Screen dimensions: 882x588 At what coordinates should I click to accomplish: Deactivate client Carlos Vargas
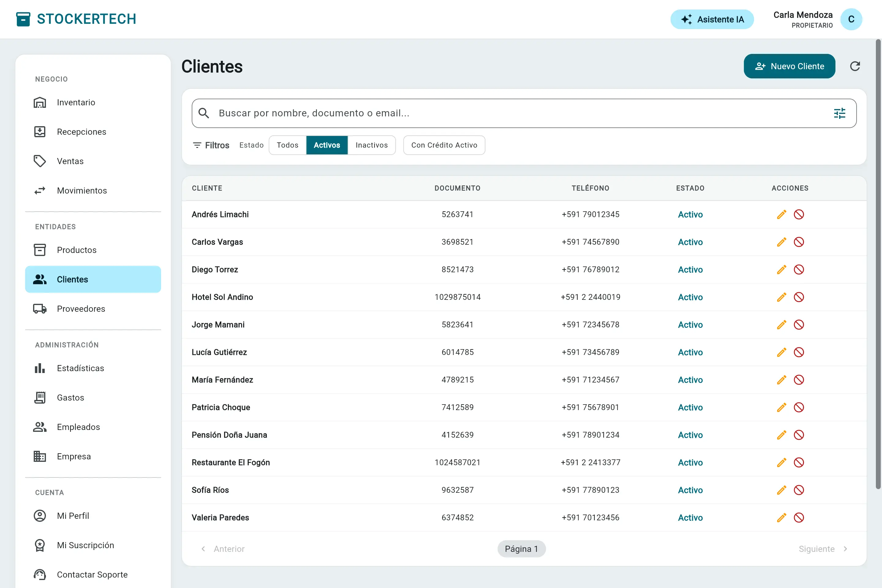point(799,242)
